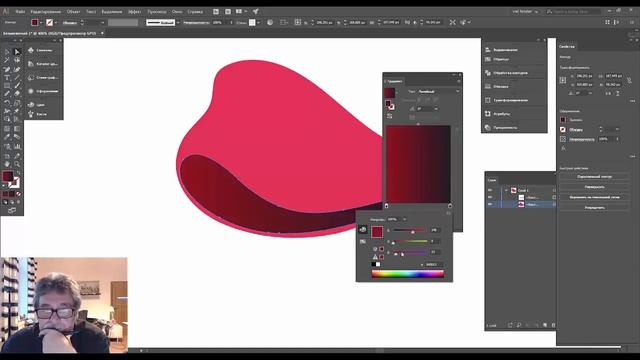Click the Fill color box in toolbox
The image size is (640, 360).
pyautogui.click(x=8, y=176)
